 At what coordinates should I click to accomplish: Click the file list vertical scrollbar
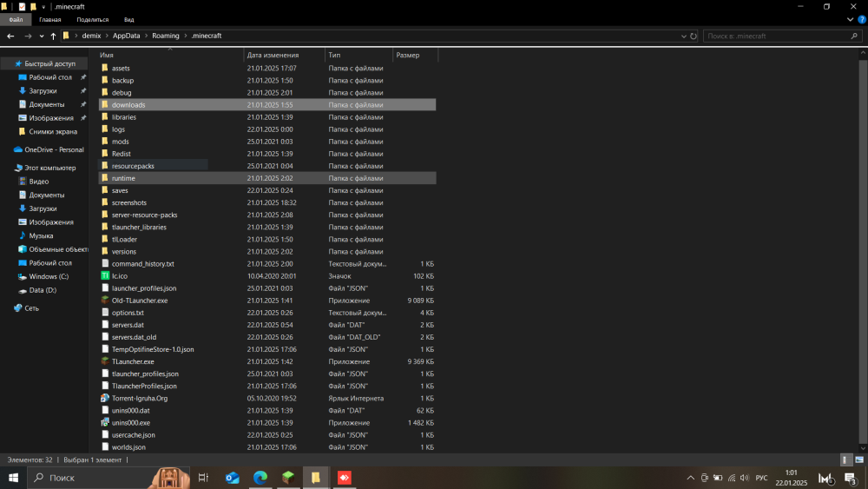tap(863, 251)
